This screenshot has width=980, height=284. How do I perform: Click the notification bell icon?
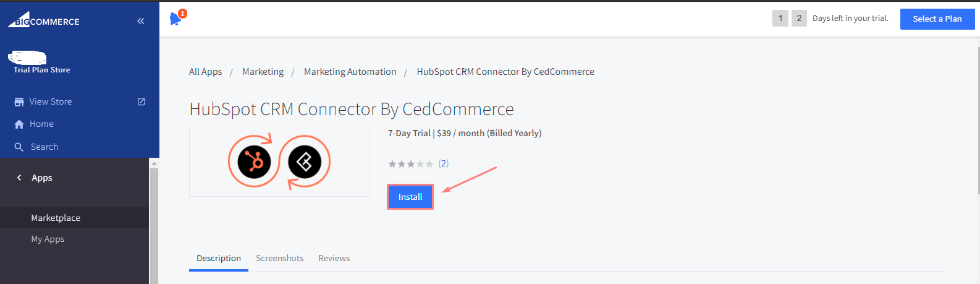(175, 19)
